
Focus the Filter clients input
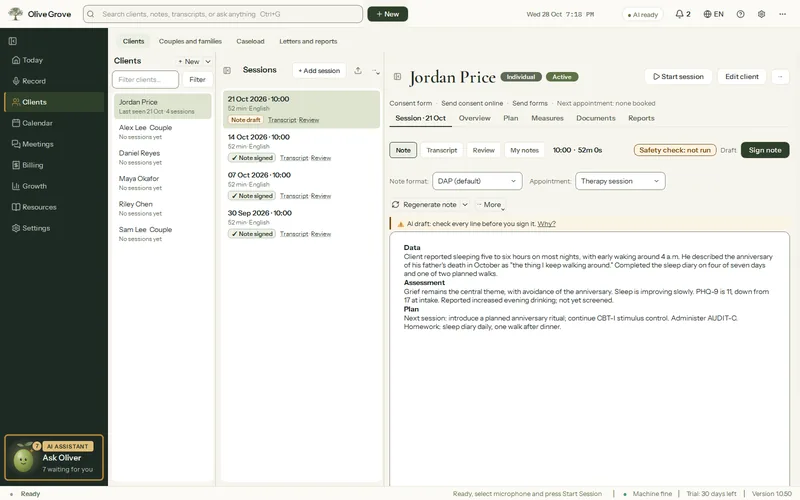[x=145, y=80]
